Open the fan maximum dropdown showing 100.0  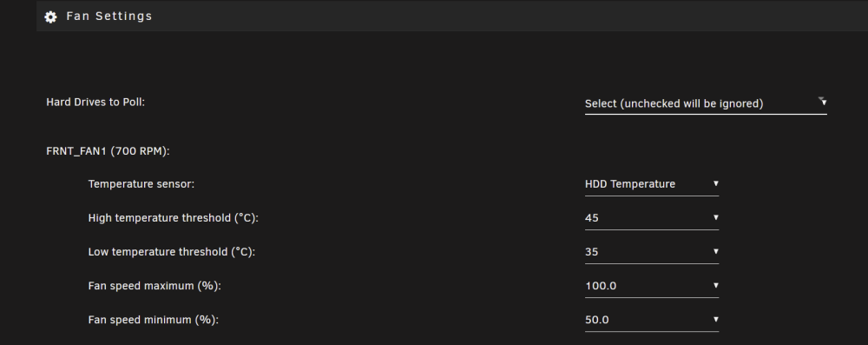(652, 286)
